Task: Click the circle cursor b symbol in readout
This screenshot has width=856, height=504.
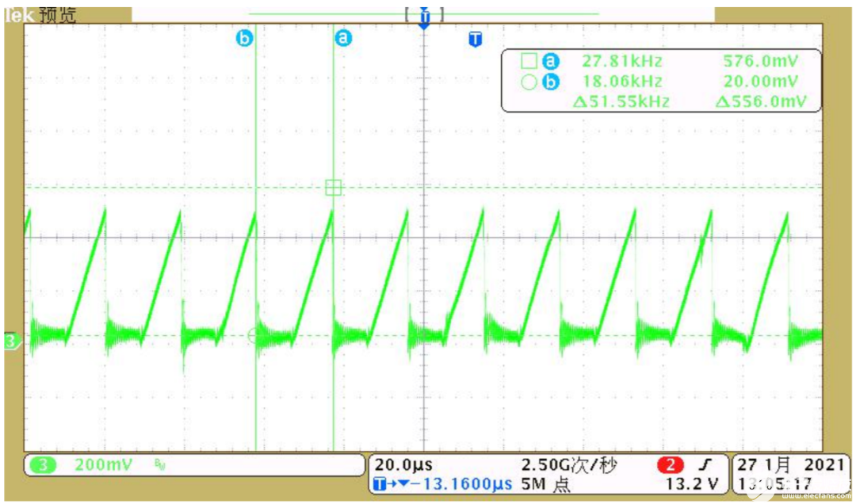Action: (529, 82)
